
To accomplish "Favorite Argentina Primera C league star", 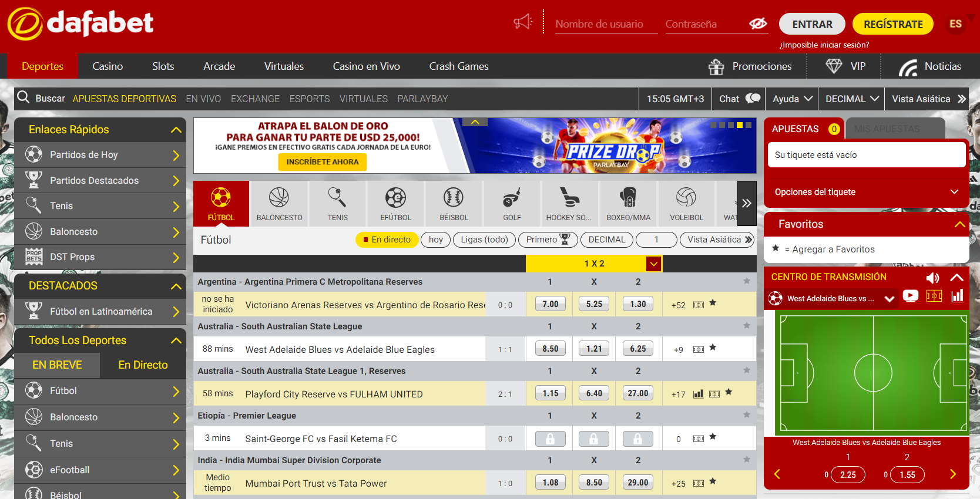I will coord(747,281).
